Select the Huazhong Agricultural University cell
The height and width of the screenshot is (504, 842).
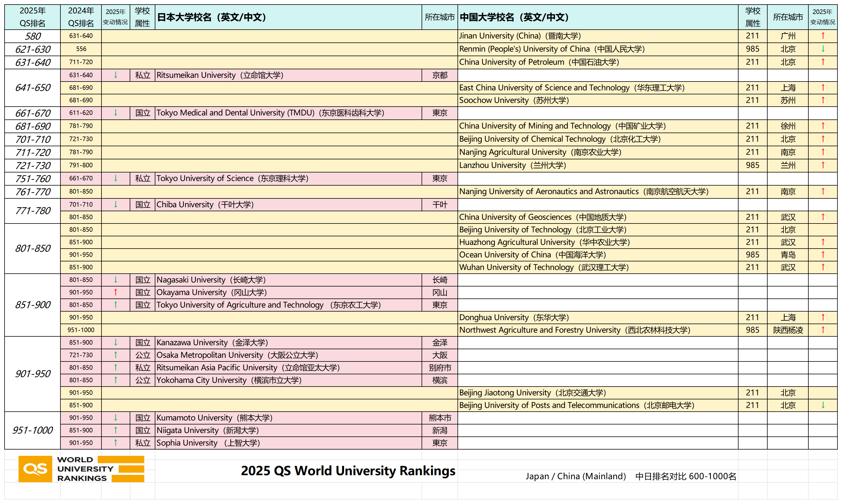pyautogui.click(x=597, y=242)
